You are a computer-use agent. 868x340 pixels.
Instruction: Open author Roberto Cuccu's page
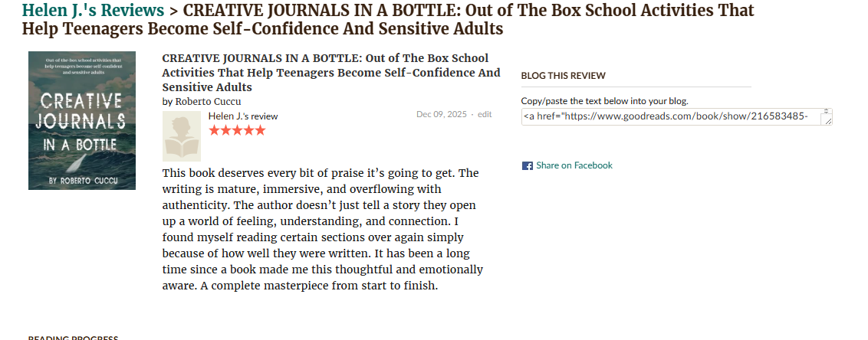[208, 101]
